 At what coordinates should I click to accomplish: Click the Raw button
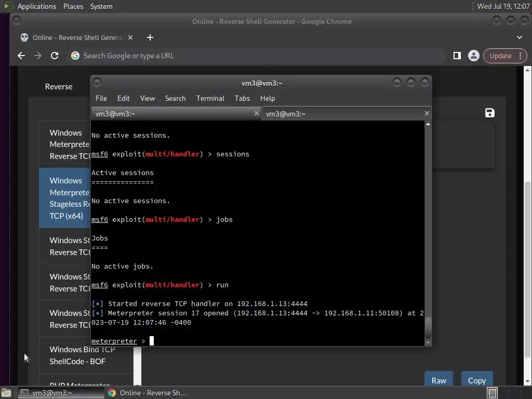(438, 380)
